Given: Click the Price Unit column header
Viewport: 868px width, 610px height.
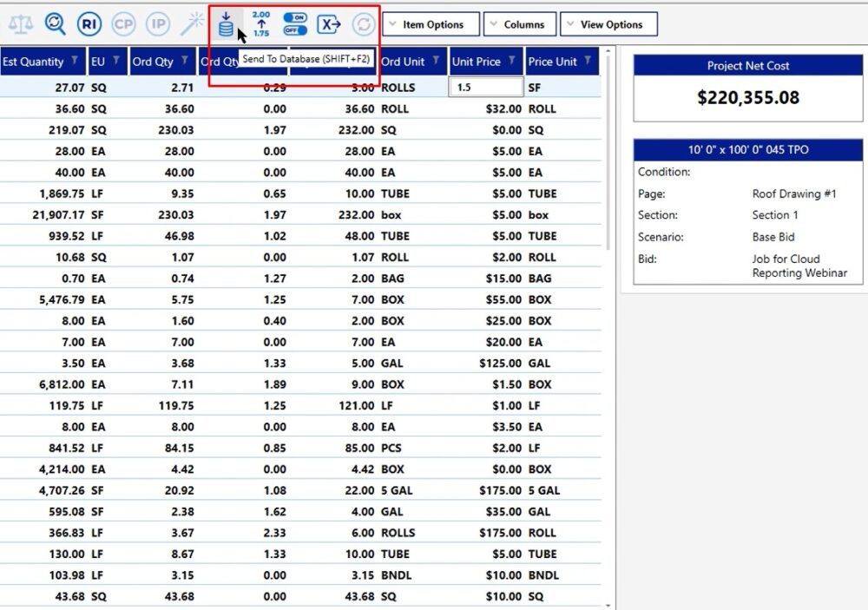Looking at the screenshot, I should click(553, 62).
